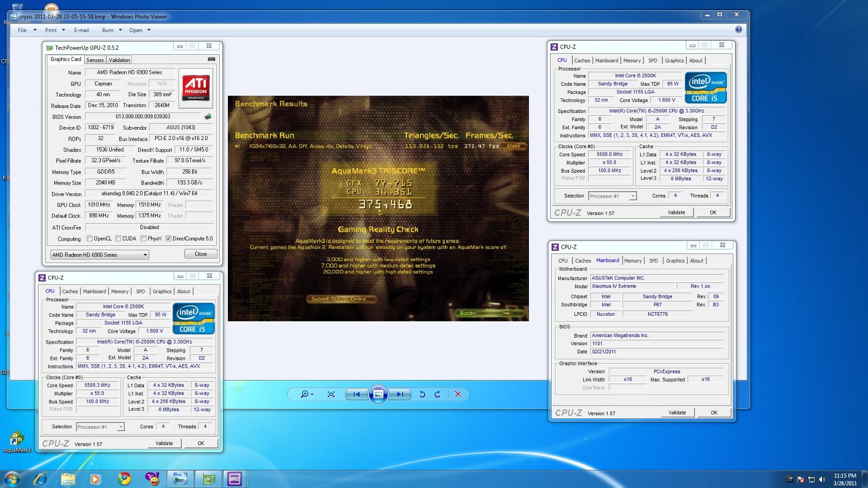868x488 pixels.
Task: Open the SPD tab in lower-right CPU-Z
Action: tap(654, 261)
